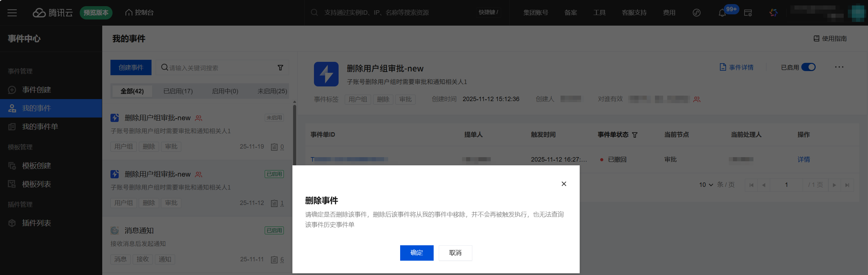868x275 pixels.
Task: Open the blurred ticket ID link in the table
Action: (349, 160)
